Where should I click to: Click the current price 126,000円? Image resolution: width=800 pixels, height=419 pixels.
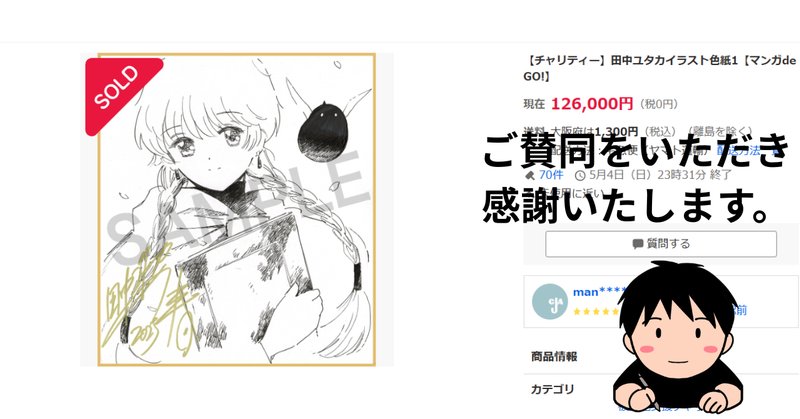[592, 104]
